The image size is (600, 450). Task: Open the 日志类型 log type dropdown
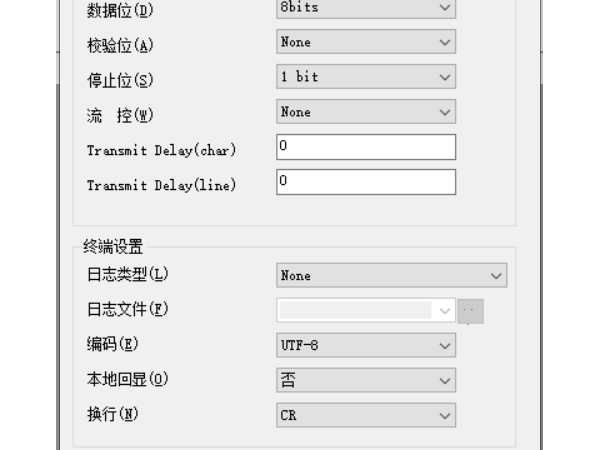point(391,275)
